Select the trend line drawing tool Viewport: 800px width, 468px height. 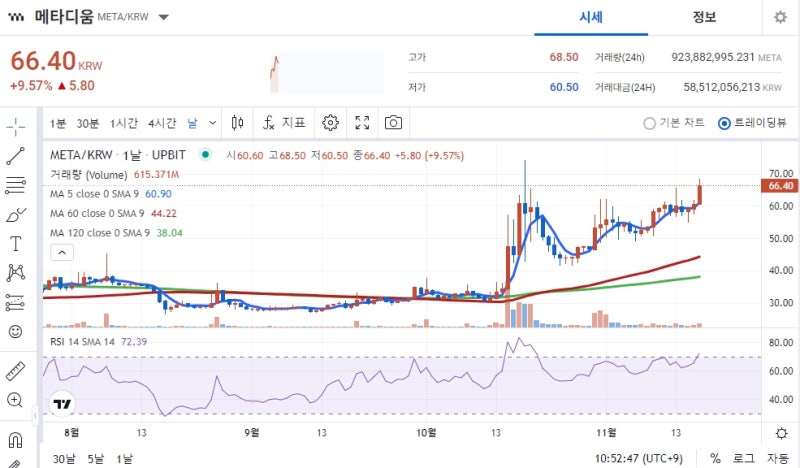[15, 156]
